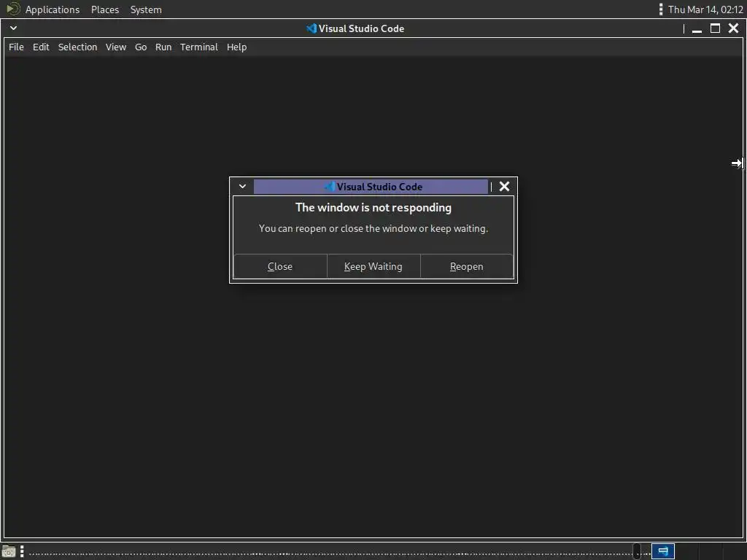
Task: Open the Help menu
Action: 237,47
